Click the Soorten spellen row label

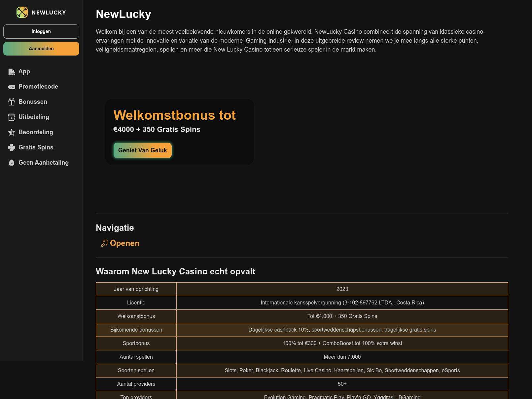[136, 371]
